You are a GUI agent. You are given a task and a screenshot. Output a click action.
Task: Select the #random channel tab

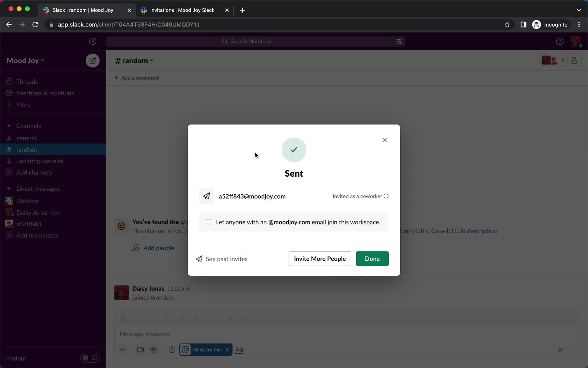point(26,149)
